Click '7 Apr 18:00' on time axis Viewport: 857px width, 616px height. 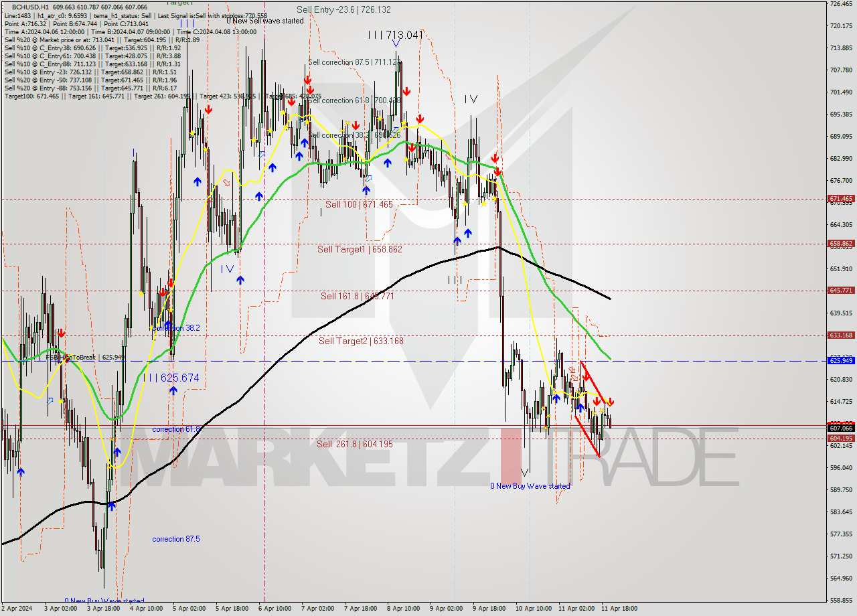(x=360, y=609)
